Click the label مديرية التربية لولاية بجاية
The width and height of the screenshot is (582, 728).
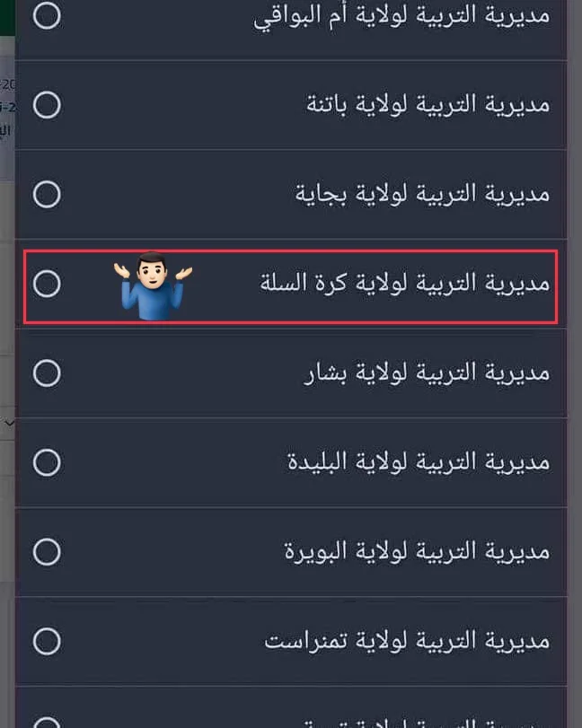point(422,194)
